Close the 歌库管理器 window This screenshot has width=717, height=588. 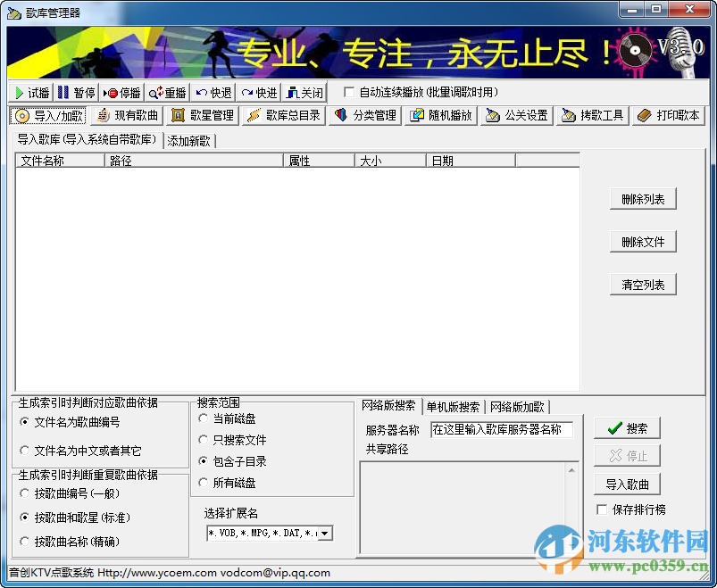tap(689, 9)
